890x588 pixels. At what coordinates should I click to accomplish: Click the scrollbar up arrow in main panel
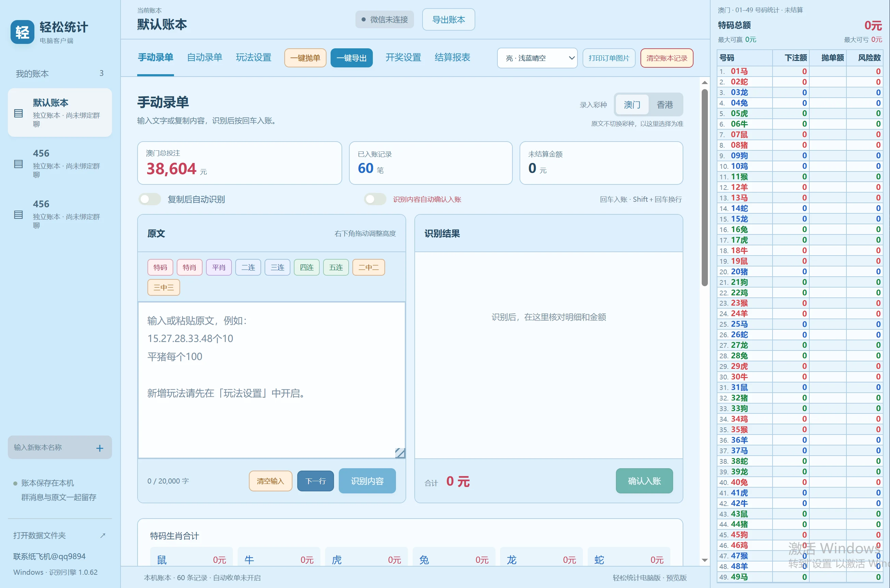[x=705, y=82]
